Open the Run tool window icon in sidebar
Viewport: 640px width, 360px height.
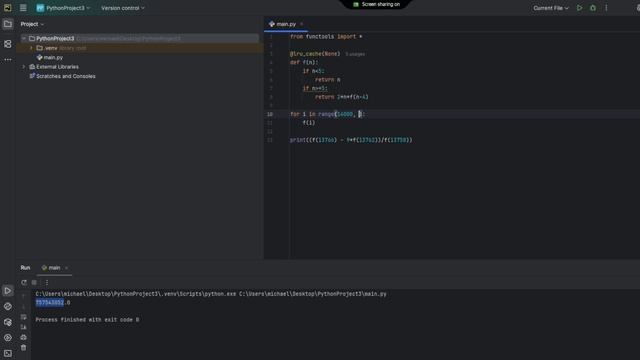pyautogui.click(x=8, y=291)
